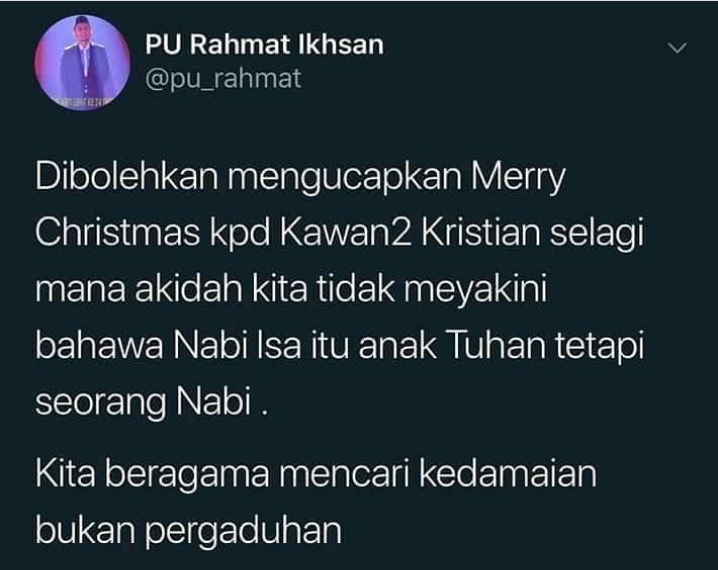This screenshot has height=570, width=718.
Task: Click the word kedamaian in the tweet
Action: coord(508,472)
